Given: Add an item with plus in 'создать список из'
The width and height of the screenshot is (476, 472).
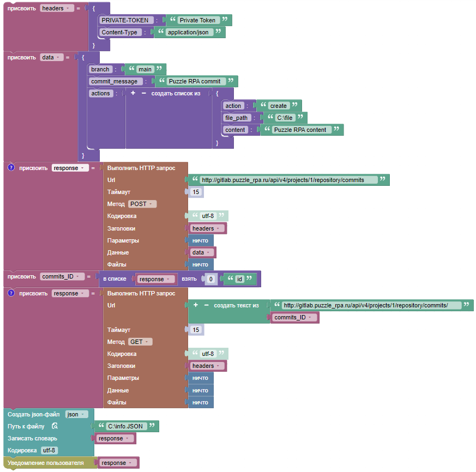Looking at the screenshot, I should pos(133,93).
